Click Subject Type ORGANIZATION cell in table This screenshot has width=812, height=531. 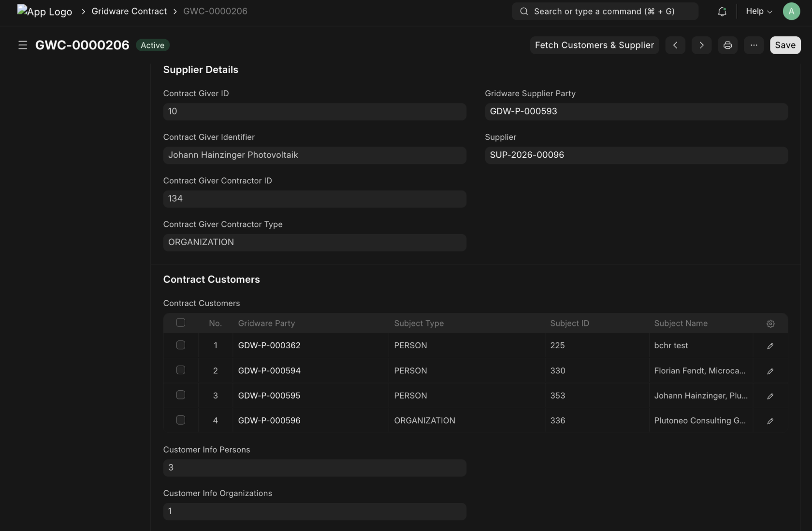point(467,421)
